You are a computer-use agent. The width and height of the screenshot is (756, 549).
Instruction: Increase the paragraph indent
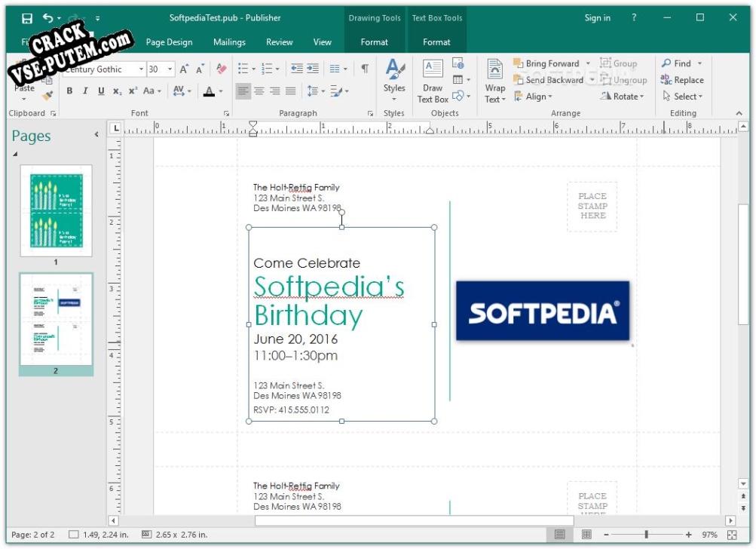point(314,69)
